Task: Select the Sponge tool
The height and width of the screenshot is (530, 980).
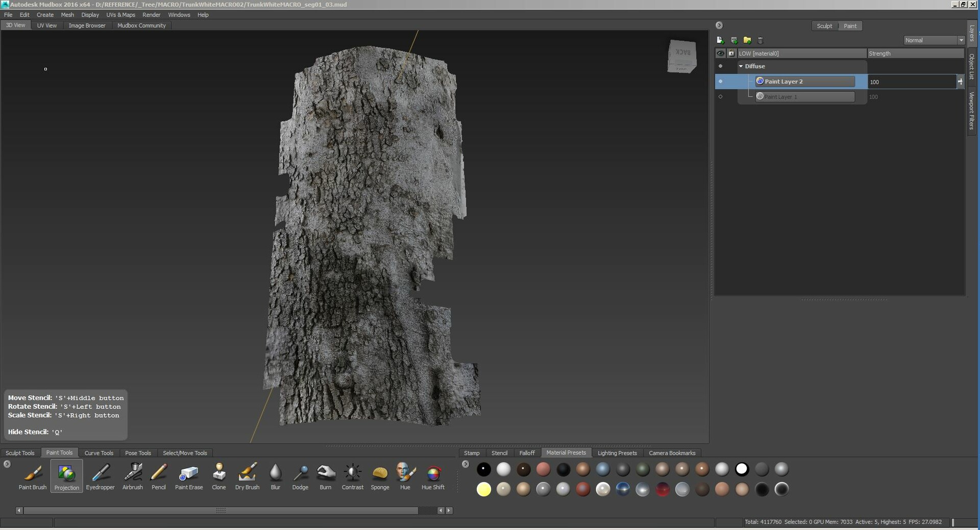Action: click(x=380, y=476)
